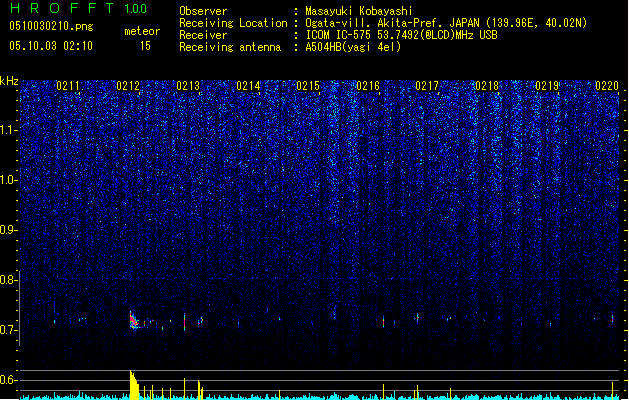Select the filename 0510030210.png
This screenshot has width=629, height=400.
[51, 26]
